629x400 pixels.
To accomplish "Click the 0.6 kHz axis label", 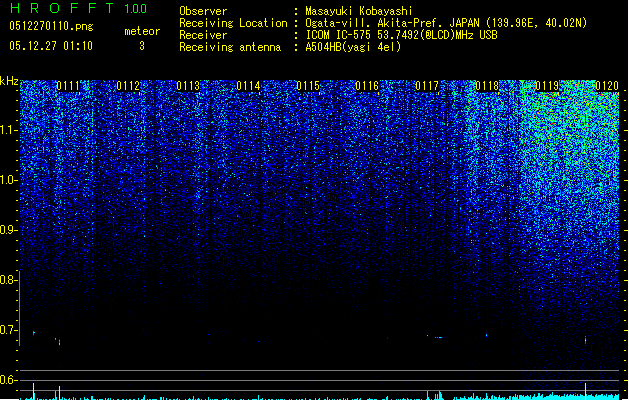I will 8,380.
